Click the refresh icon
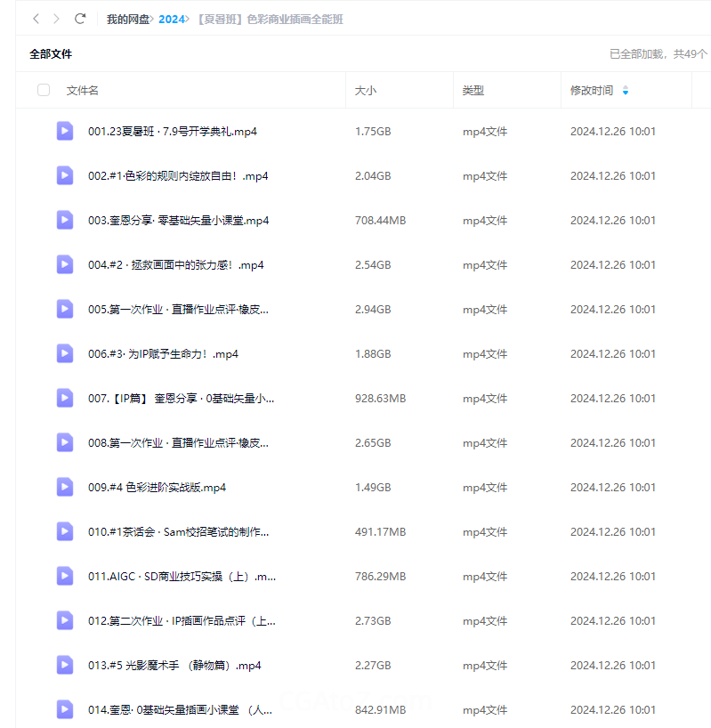The height and width of the screenshot is (728, 711). click(x=80, y=19)
